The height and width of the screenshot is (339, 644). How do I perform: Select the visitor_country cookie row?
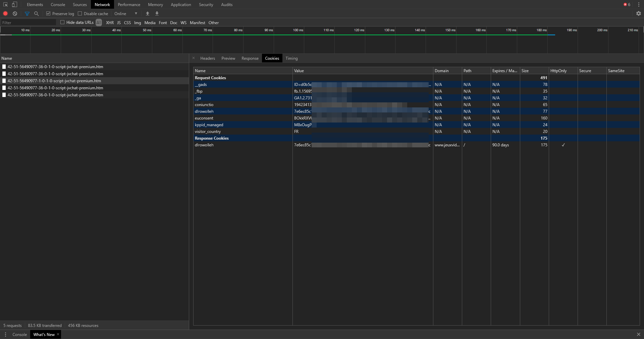[417, 132]
